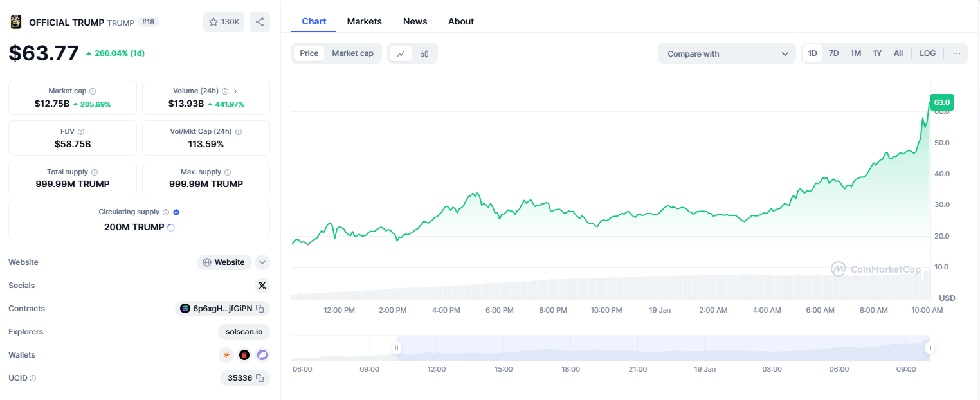Open the X (Twitter) social link
980x400 pixels.
262,286
